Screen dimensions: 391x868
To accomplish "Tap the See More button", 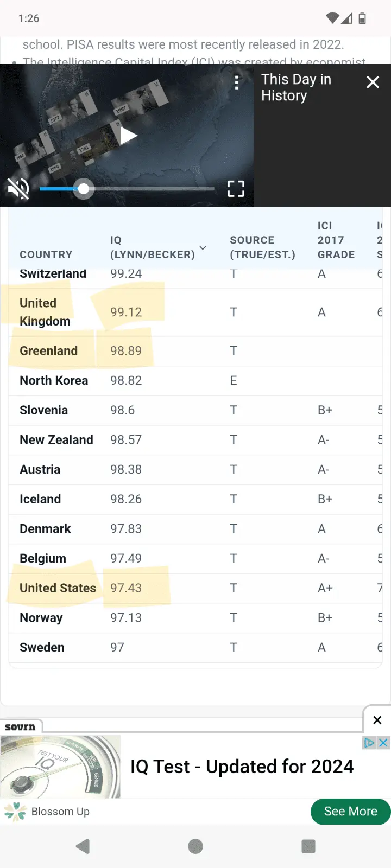I will pos(350,811).
